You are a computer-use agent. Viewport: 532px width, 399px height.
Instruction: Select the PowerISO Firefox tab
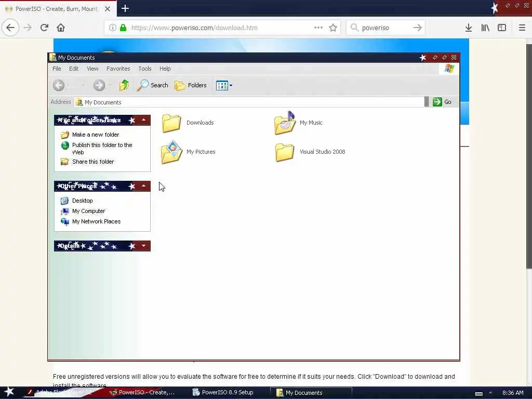[58, 9]
